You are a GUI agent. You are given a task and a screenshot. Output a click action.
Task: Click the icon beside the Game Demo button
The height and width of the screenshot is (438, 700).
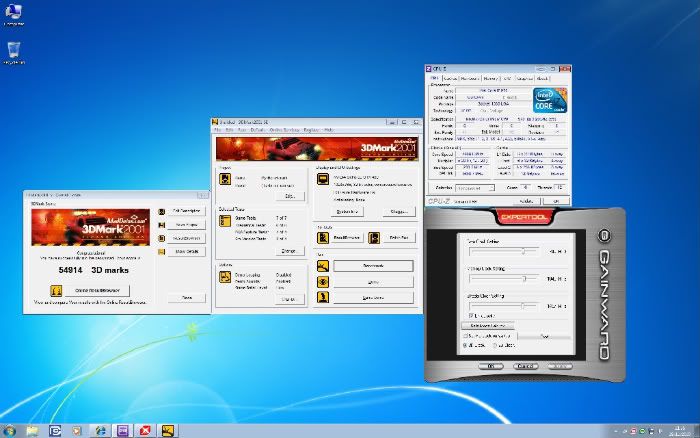(323, 297)
